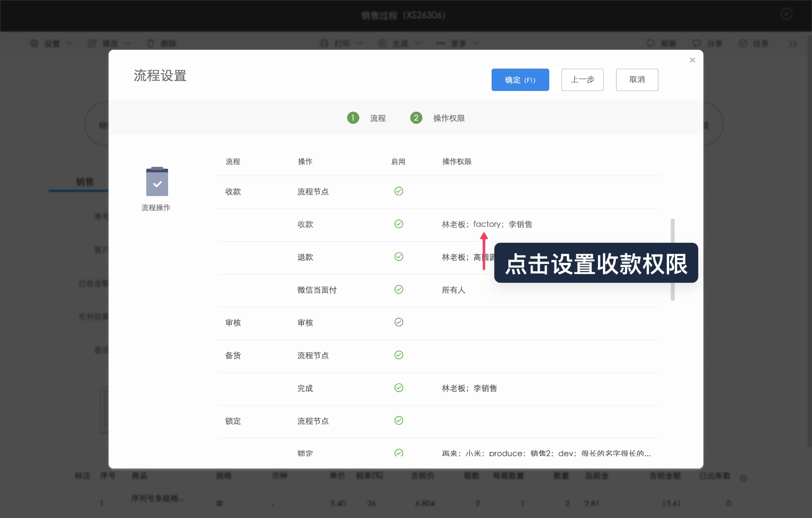The height and width of the screenshot is (518, 812).
Task: Click the 生成 generate icon
Action: click(382, 43)
